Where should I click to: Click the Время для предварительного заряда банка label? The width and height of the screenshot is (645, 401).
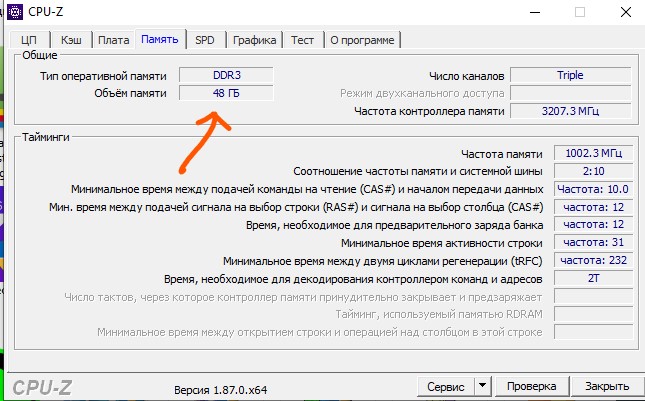point(394,225)
